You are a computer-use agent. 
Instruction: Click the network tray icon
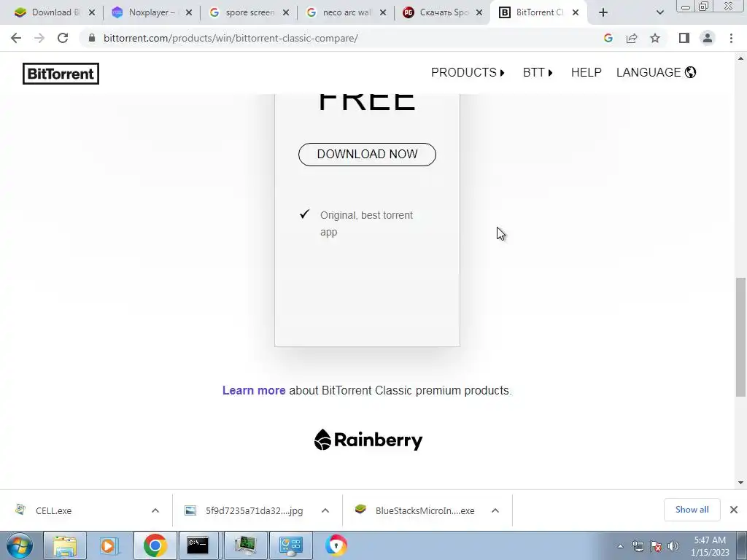pyautogui.click(x=638, y=546)
